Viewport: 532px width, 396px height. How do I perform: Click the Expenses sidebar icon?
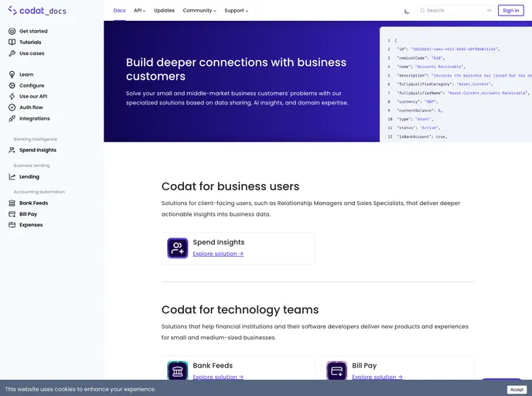[x=12, y=224]
